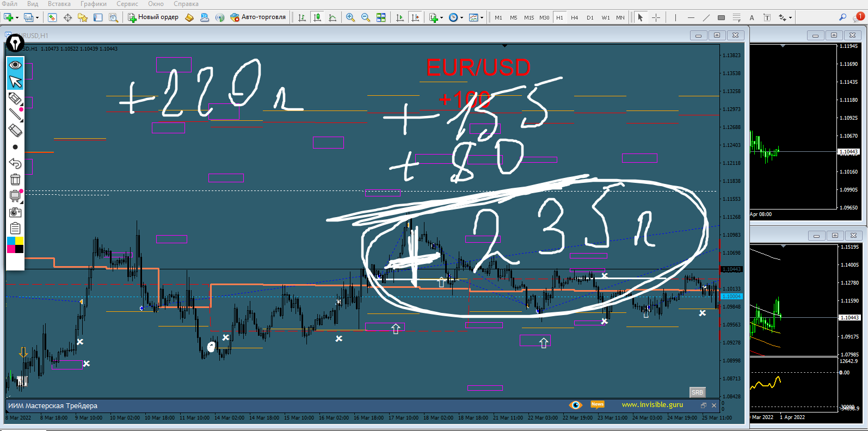Viewport: 868px width, 431px height.
Task: Toggle the Авто-торговля button
Action: 258,17
